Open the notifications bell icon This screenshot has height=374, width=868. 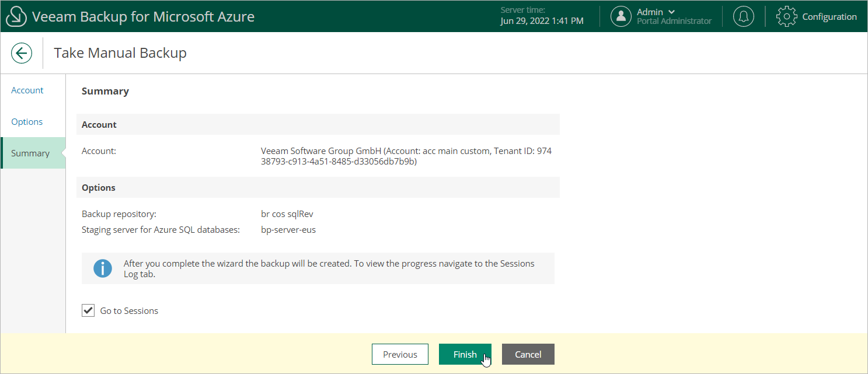point(743,16)
